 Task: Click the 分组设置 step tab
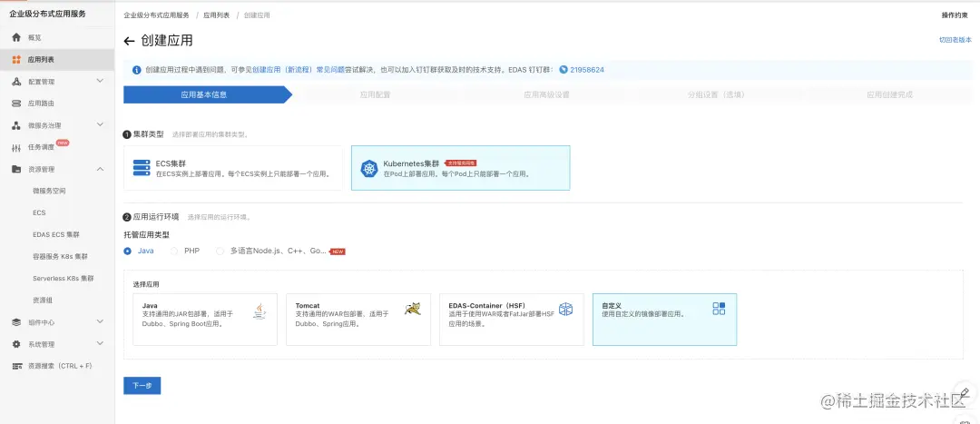[x=716, y=94]
